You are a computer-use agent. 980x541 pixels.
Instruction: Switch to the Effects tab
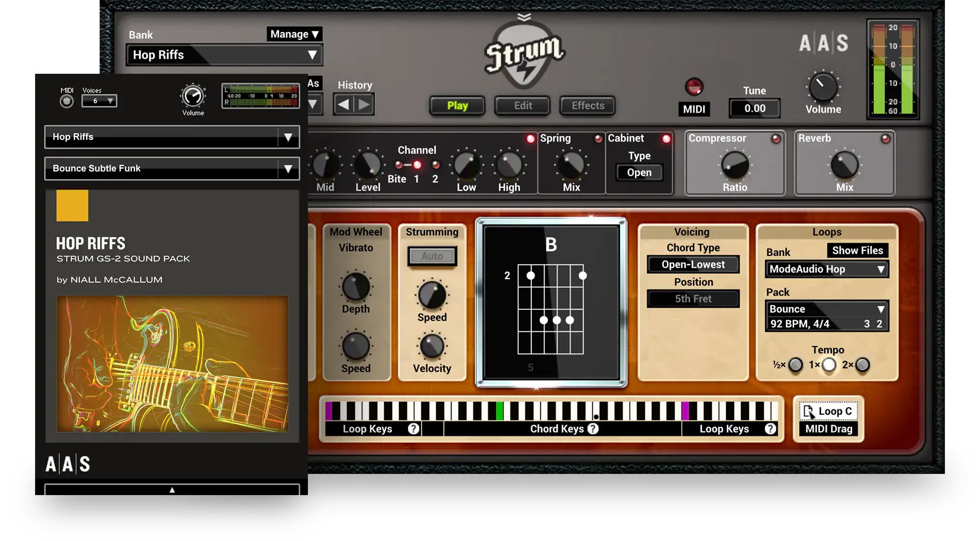[x=587, y=106]
